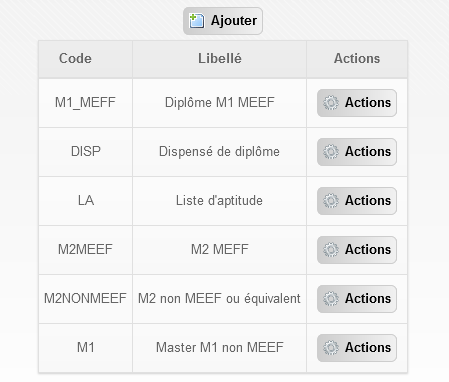449x382 pixels.
Task: Open Actions for Master M1 non MEEF
Action: tap(357, 348)
